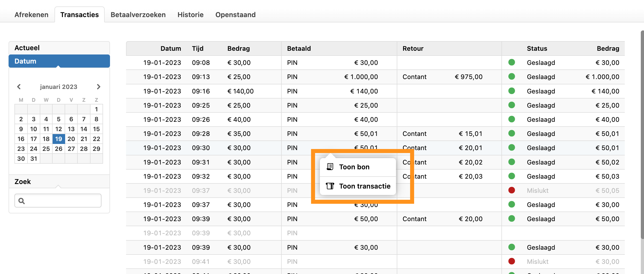The image size is (644, 274).
Task: Click the magnifier icon in the search box
Action: (22, 201)
